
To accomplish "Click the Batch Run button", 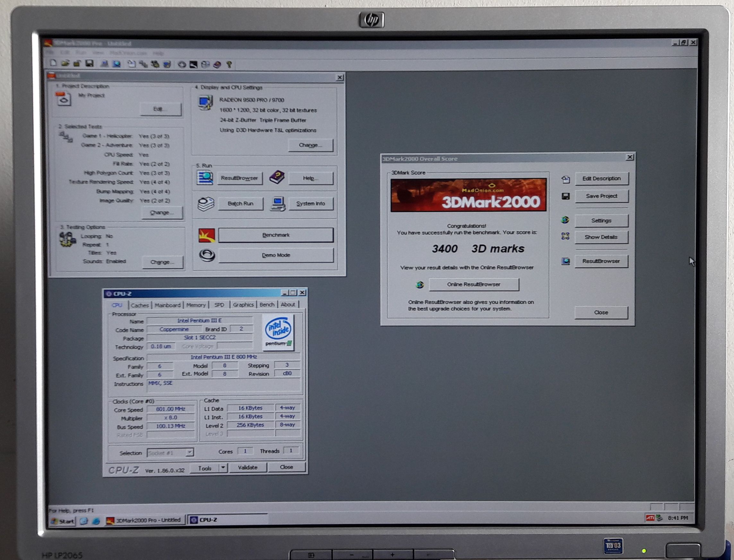I will click(240, 204).
